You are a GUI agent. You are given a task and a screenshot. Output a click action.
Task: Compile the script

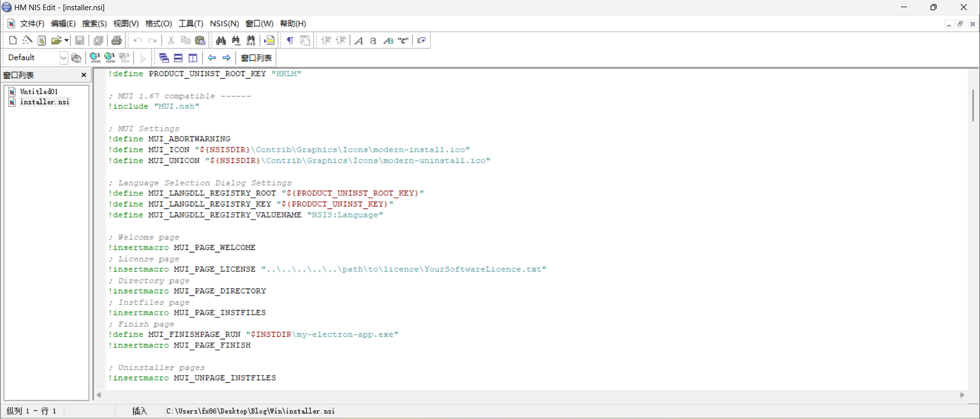[95, 58]
